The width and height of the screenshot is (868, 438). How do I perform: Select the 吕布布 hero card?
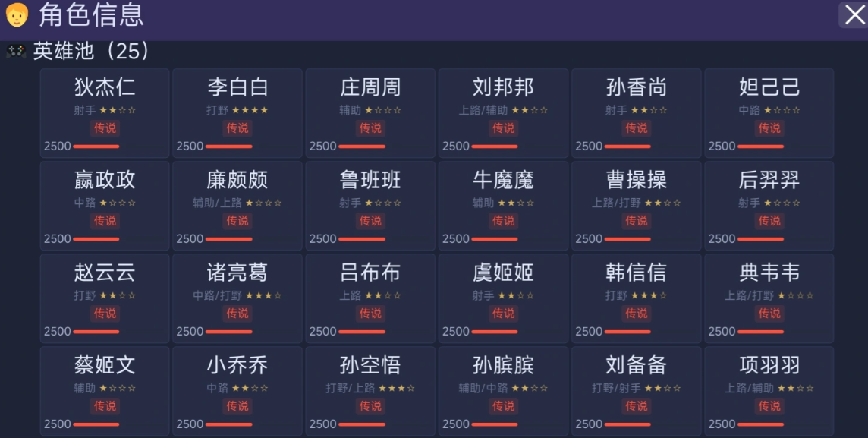tap(370, 298)
